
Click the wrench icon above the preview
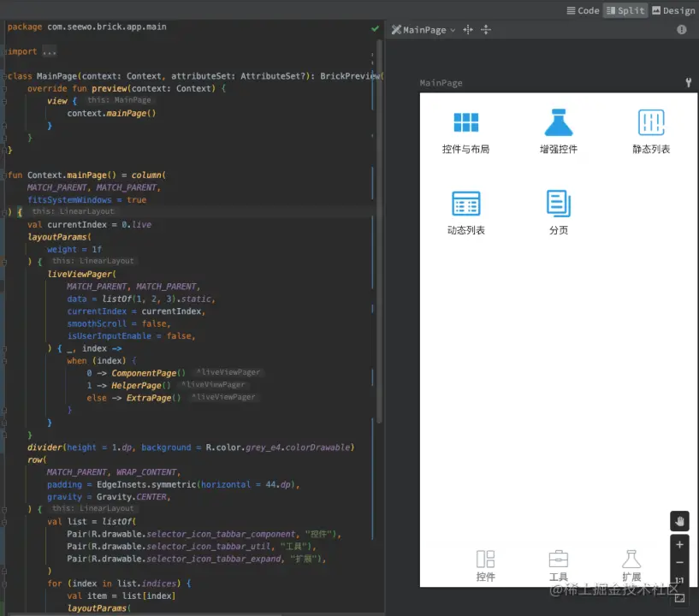tap(688, 83)
